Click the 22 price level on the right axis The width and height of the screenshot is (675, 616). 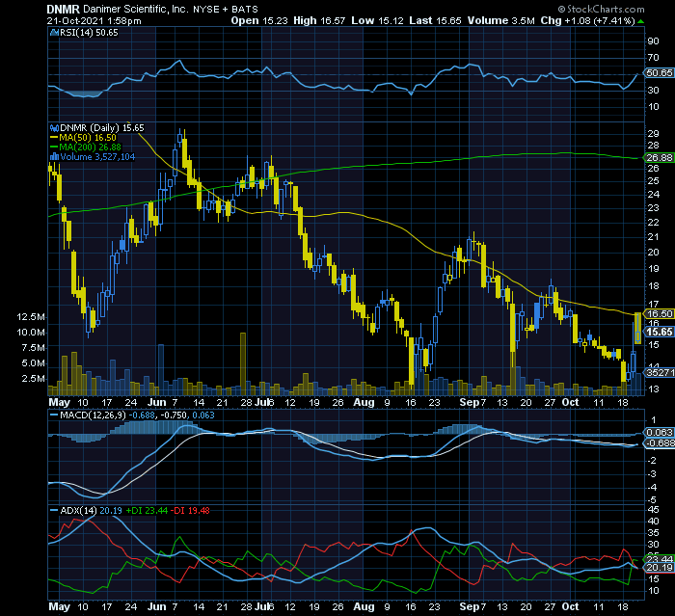pos(653,223)
